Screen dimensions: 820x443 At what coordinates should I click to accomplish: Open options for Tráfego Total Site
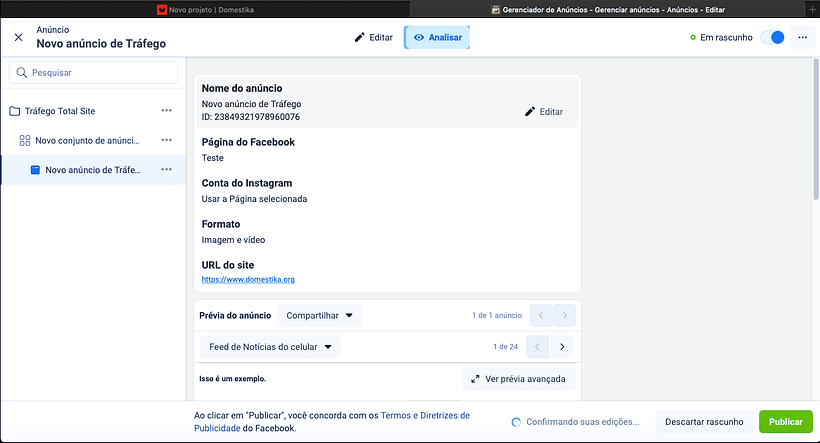pyautogui.click(x=166, y=111)
